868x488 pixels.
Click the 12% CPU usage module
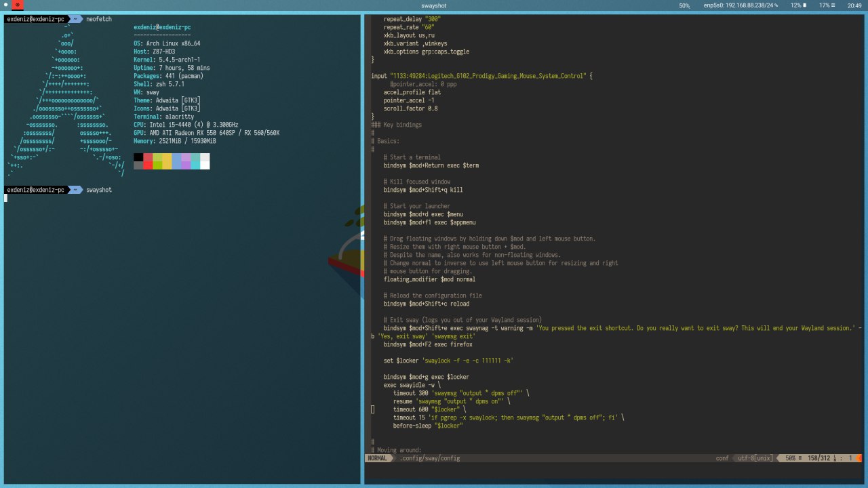point(799,5)
